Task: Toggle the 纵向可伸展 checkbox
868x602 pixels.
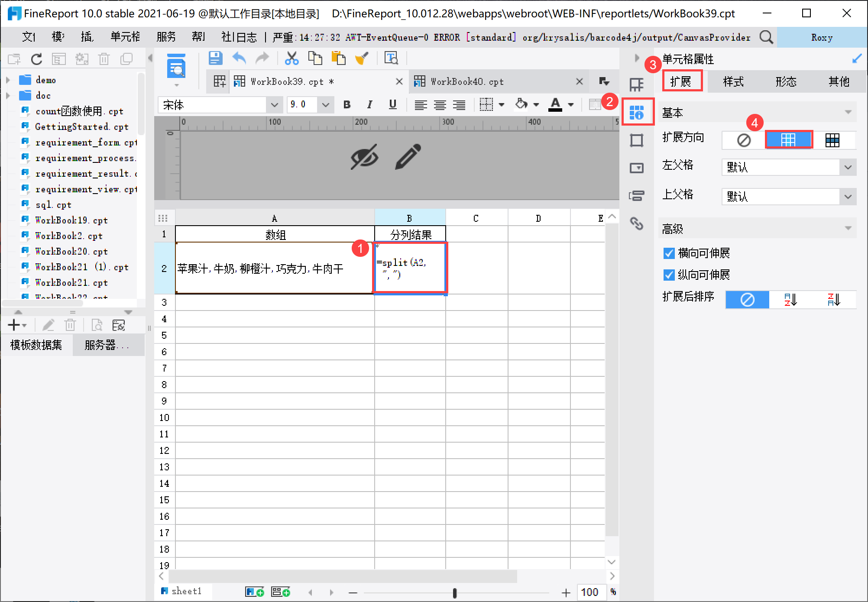Action: pyautogui.click(x=669, y=275)
